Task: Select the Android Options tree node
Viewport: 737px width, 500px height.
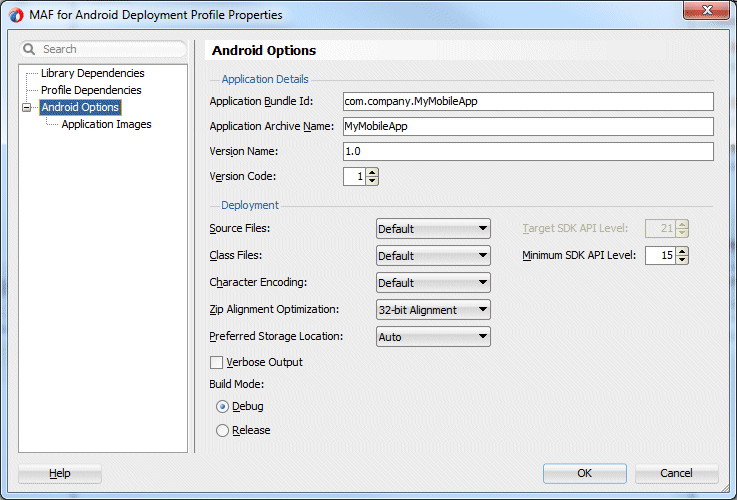Action: pyautogui.click(x=80, y=107)
